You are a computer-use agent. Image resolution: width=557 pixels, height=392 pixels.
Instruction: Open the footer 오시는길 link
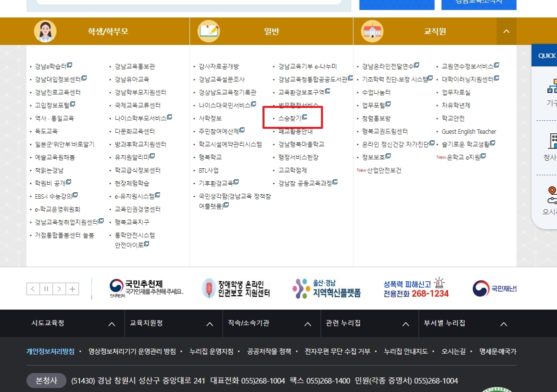453,351
